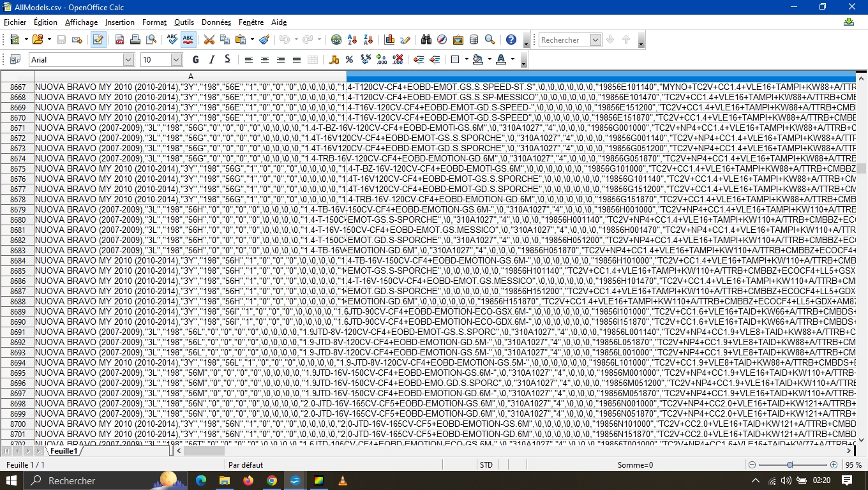Expand the Paste options dropdown arrow

252,40
